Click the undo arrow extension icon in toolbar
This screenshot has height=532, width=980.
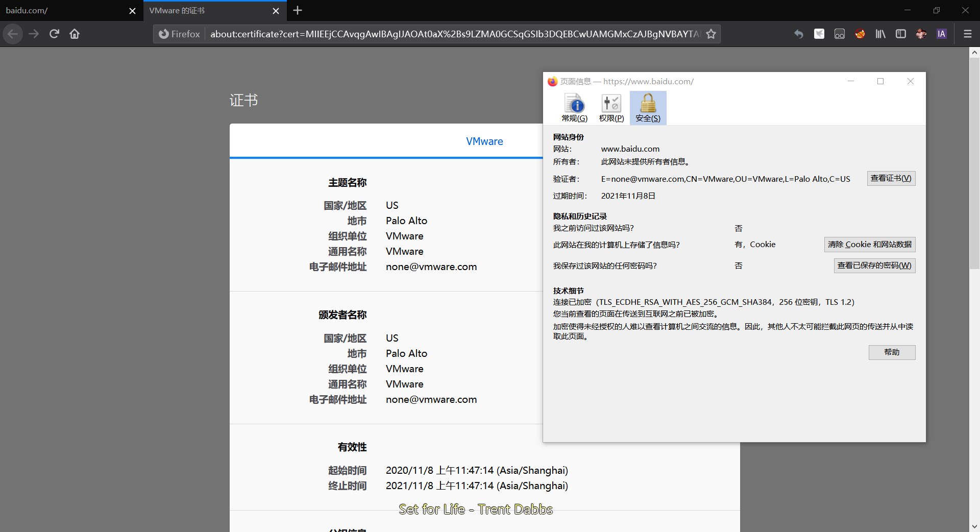799,34
